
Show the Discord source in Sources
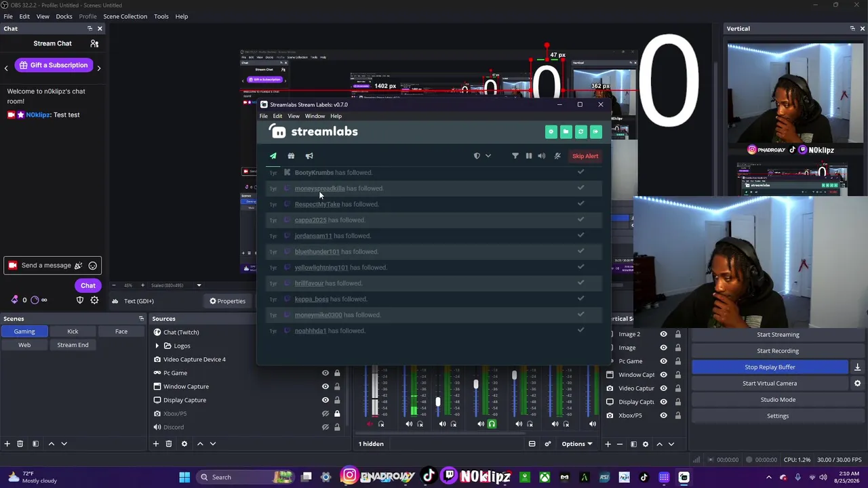[x=325, y=427]
